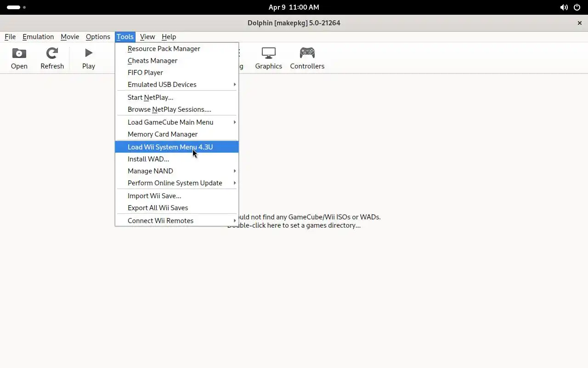The image size is (588, 368).
Task: Open Memory Card Manager
Action: pyautogui.click(x=177, y=134)
